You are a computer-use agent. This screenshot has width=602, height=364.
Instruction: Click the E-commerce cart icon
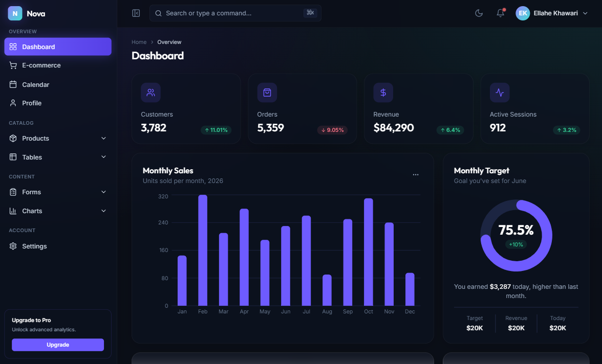click(13, 65)
